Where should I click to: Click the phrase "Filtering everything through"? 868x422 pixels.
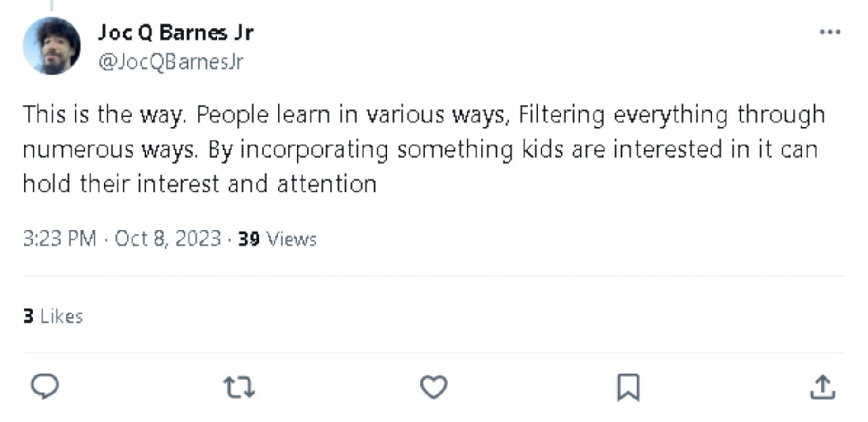coord(672,114)
